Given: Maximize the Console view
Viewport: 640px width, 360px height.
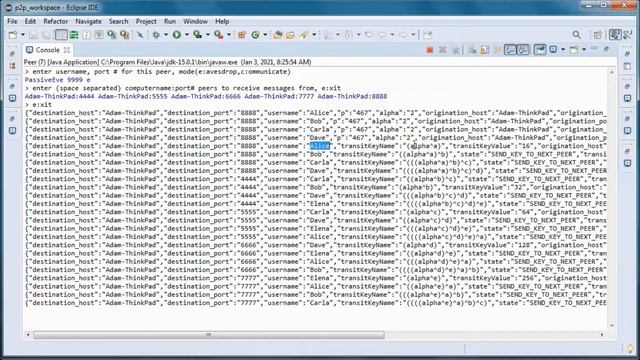Looking at the screenshot, I should [x=607, y=49].
